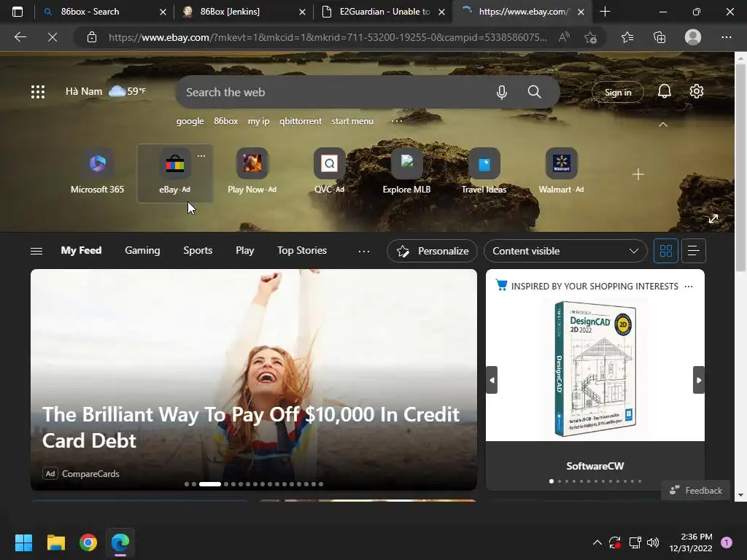Open the Feedback button
Image resolution: width=747 pixels, height=560 pixels.
[x=695, y=491]
